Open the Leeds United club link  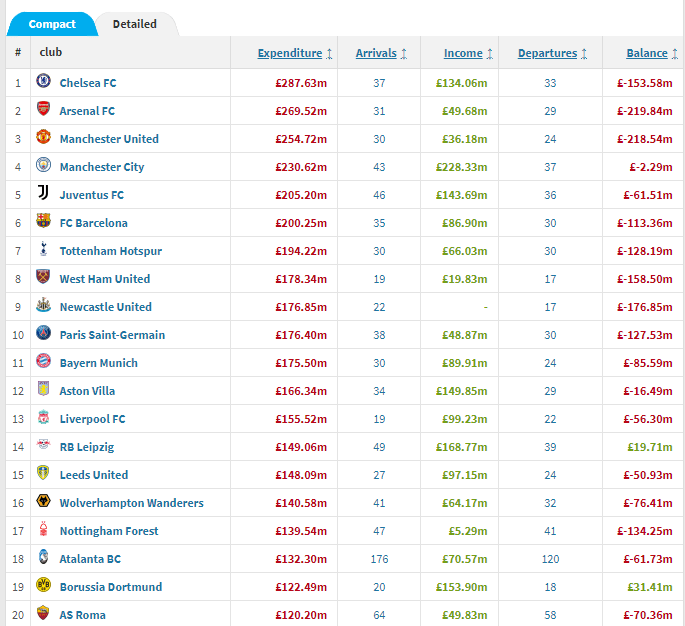tap(94, 475)
